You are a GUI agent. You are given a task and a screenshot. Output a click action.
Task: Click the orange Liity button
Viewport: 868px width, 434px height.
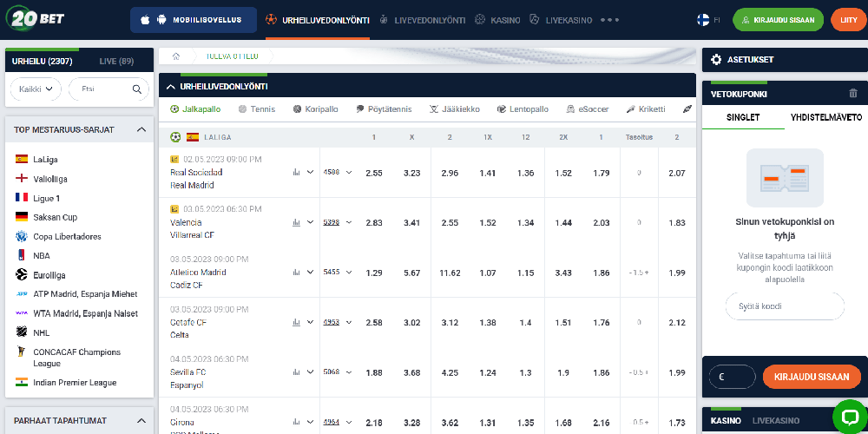[844, 19]
